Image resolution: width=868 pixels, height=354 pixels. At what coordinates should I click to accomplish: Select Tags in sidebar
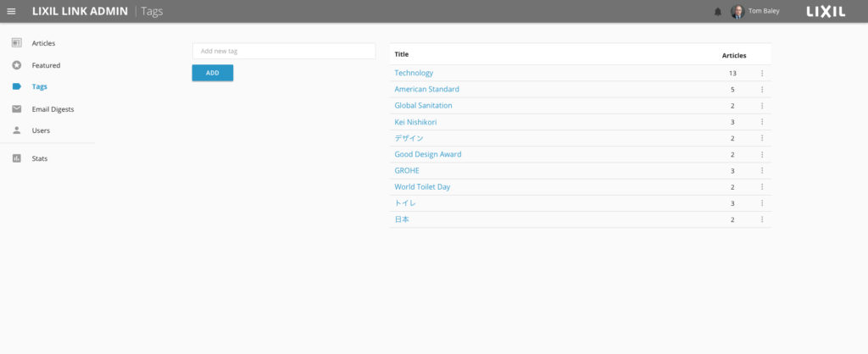pyautogui.click(x=39, y=87)
